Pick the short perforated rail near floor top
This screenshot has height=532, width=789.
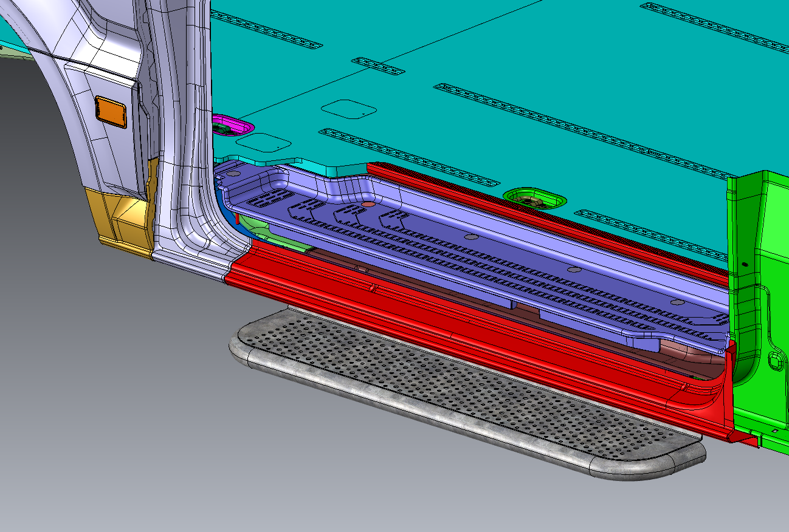[377, 66]
